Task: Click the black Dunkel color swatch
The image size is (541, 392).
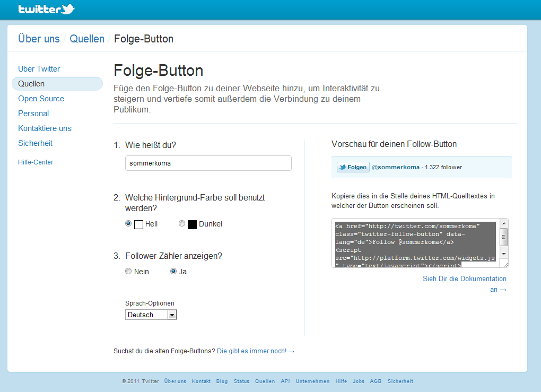Action: coord(192,224)
